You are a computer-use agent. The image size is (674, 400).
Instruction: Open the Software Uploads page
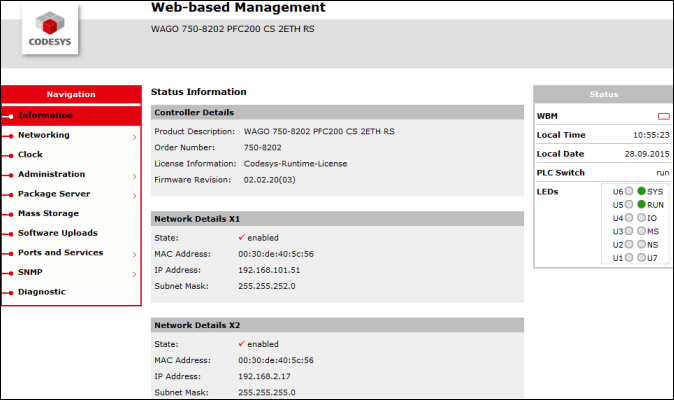[55, 233]
